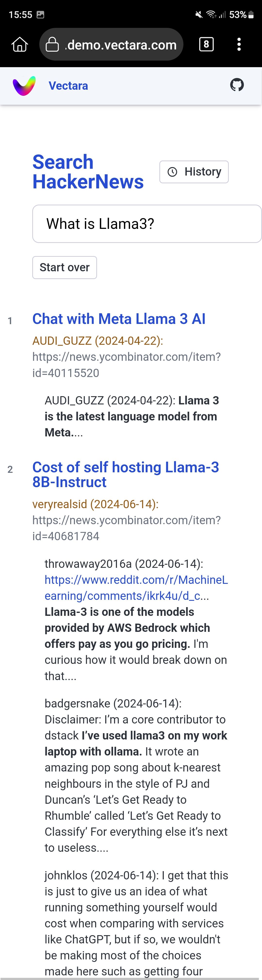Open the demo.vectara.com address bar
This screenshot has width=262, height=980.
111,45
